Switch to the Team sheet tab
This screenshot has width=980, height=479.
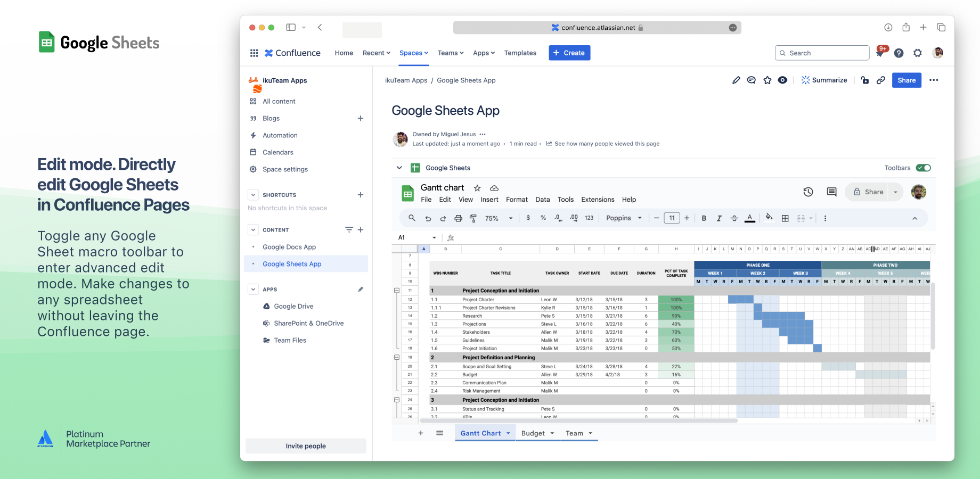tap(574, 433)
